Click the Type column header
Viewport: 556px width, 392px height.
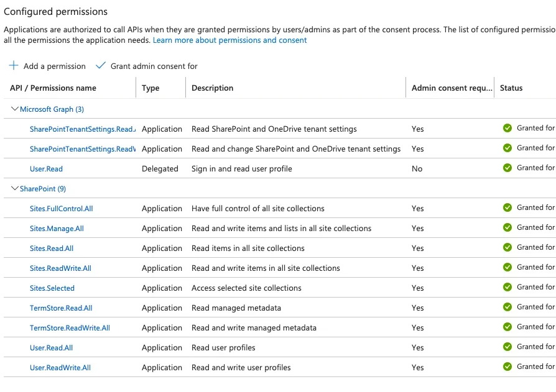tap(151, 88)
